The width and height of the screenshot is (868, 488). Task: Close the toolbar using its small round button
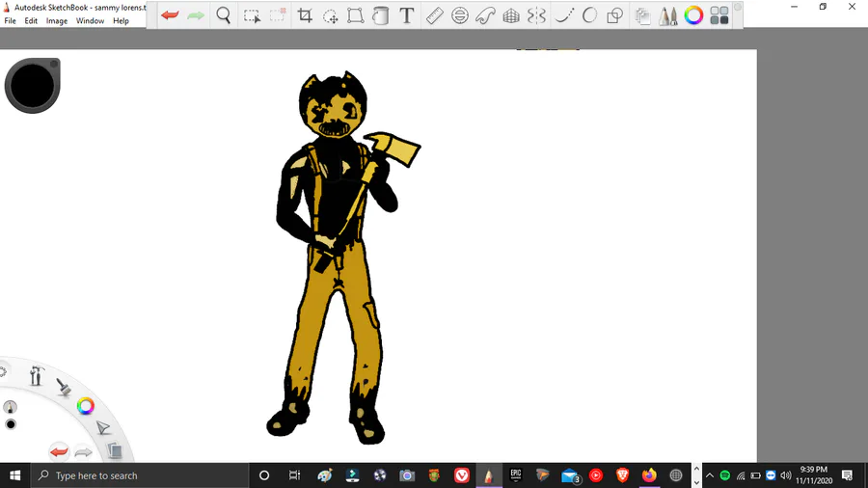[738, 7]
